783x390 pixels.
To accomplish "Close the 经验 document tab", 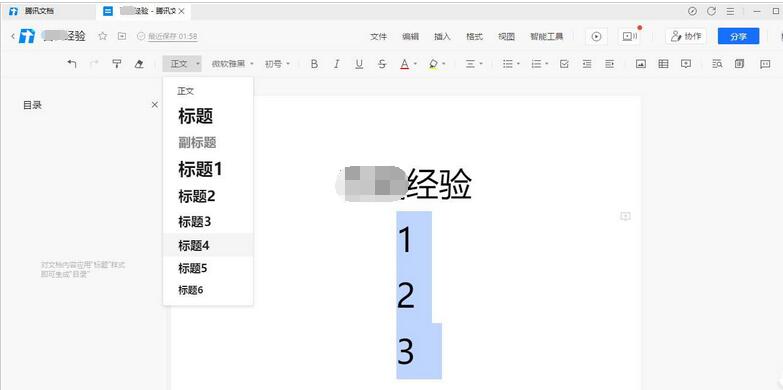I will point(181,11).
